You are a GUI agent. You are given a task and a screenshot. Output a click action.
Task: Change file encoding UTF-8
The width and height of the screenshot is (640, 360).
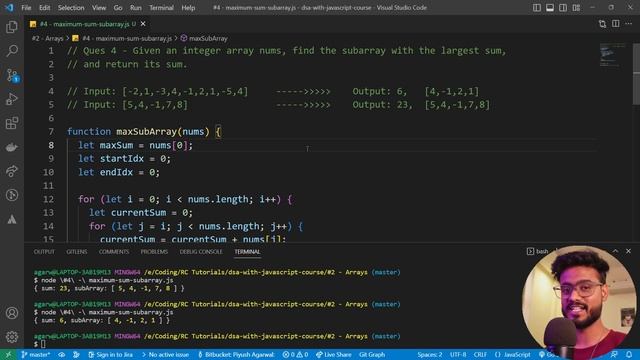pyautogui.click(x=458, y=355)
